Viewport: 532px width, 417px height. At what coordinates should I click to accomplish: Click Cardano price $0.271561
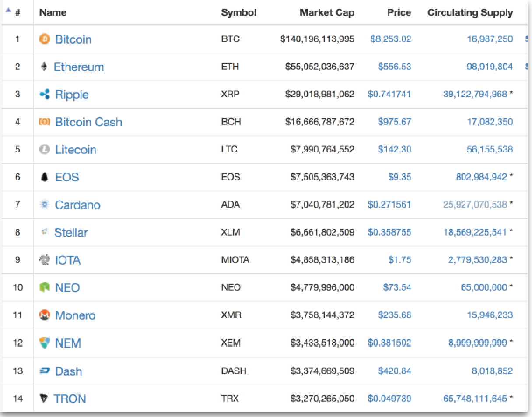point(389,205)
